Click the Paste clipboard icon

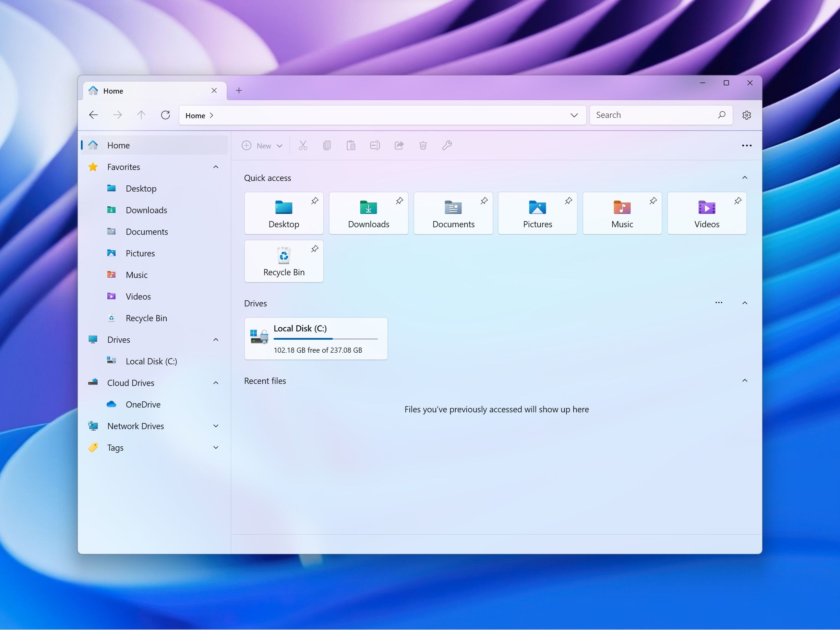coord(351,145)
